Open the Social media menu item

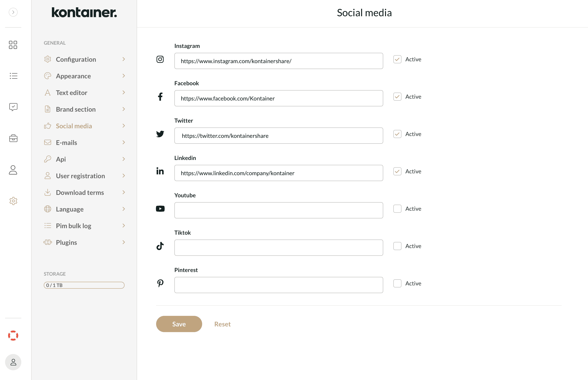pyautogui.click(x=74, y=126)
